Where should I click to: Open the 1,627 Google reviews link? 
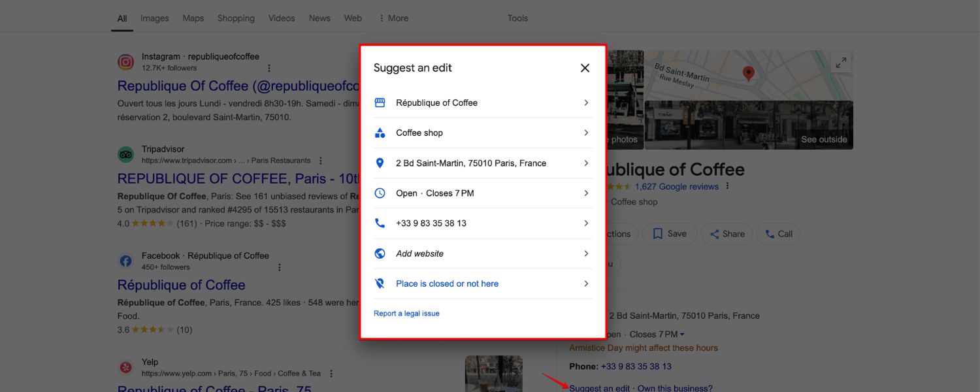pyautogui.click(x=676, y=186)
